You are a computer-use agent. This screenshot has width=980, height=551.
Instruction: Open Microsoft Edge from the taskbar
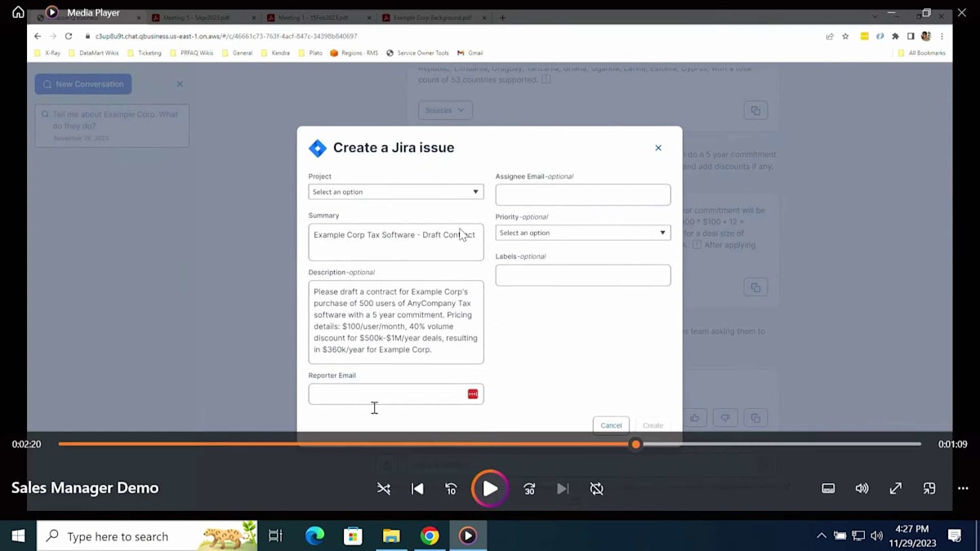314,536
